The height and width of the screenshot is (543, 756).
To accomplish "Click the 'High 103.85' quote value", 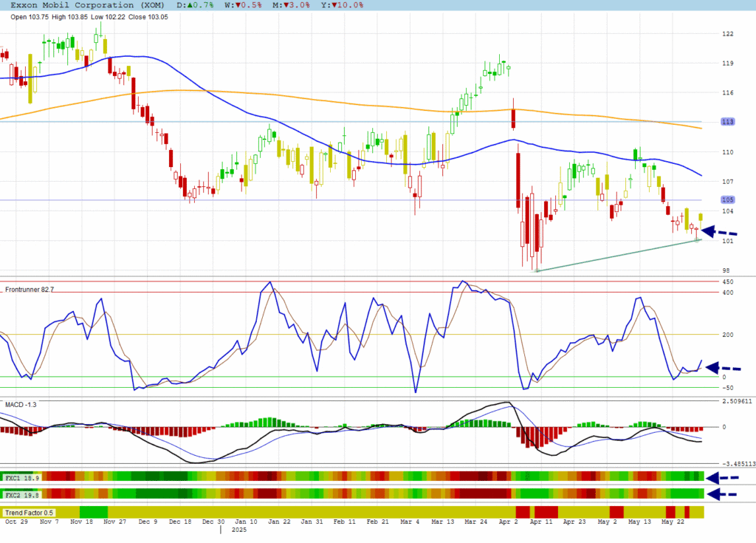I will tap(69, 17).
